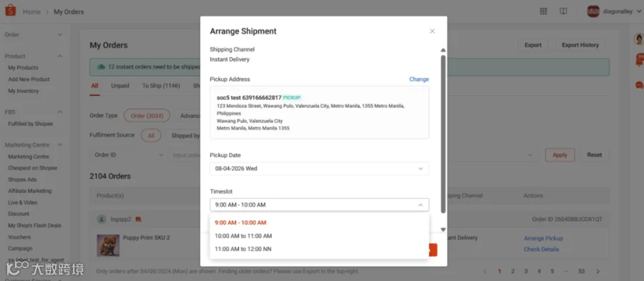This screenshot has width=644, height=281.
Task: Click Arrange Pickup link
Action: point(543,238)
